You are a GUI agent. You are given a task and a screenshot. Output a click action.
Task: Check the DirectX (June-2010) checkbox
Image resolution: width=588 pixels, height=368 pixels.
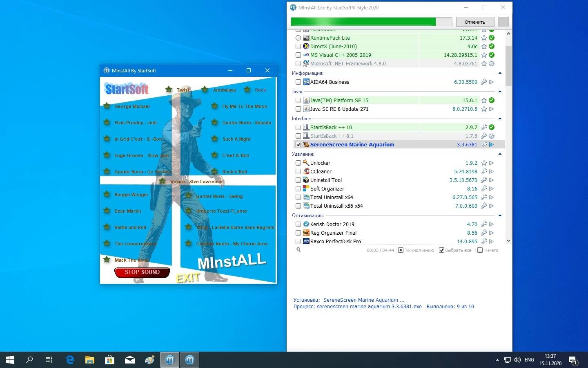[298, 47]
